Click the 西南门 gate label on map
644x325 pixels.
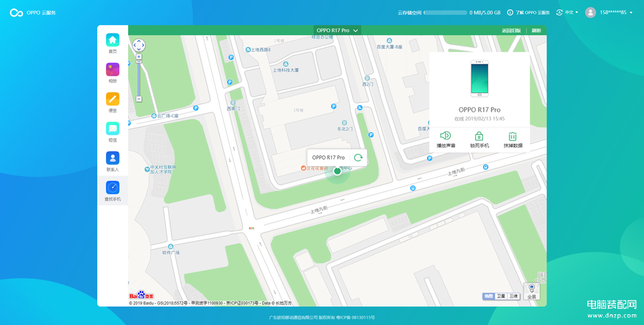tap(233, 109)
